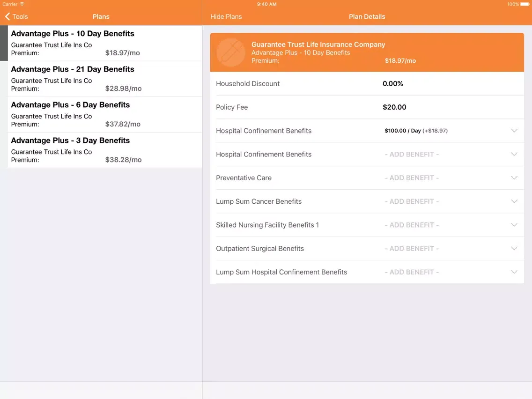The height and width of the screenshot is (399, 532).
Task: Click the $28.98/mo premium in plans list
Action: tap(123, 89)
